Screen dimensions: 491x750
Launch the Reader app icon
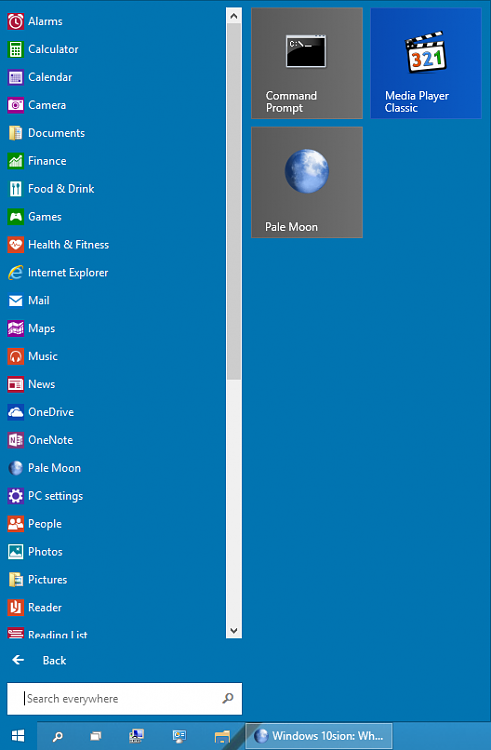coord(15,607)
